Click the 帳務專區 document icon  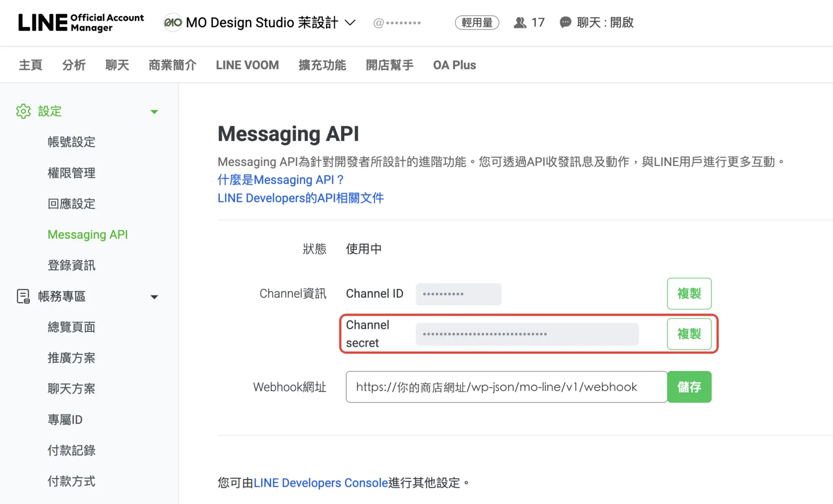tap(23, 296)
